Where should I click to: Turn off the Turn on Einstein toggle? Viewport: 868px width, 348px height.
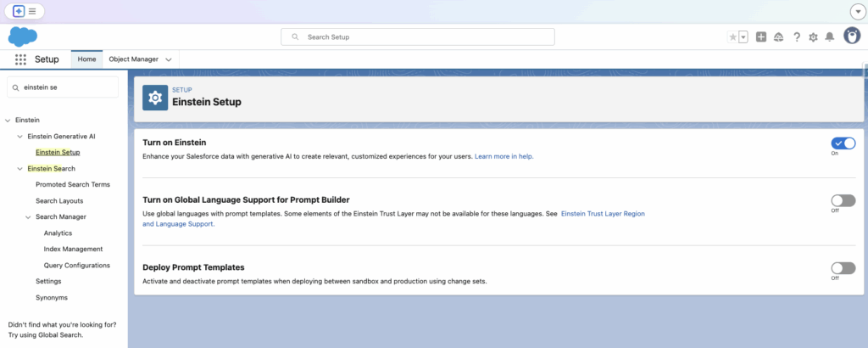843,143
